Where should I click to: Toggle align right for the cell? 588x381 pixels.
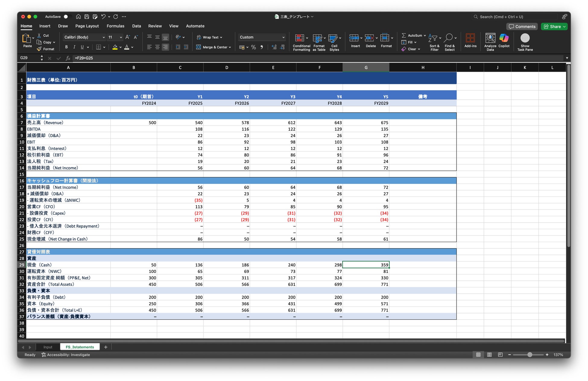click(x=166, y=47)
